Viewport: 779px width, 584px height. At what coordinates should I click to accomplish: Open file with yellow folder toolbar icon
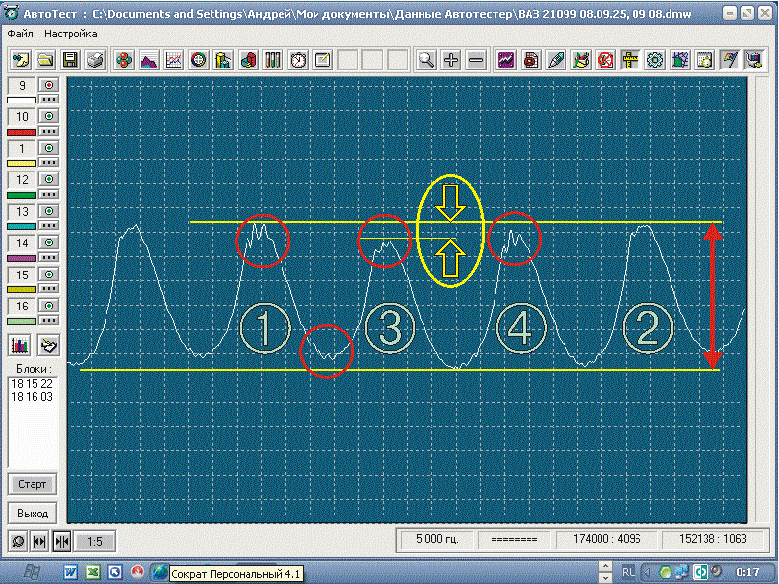tap(45, 60)
